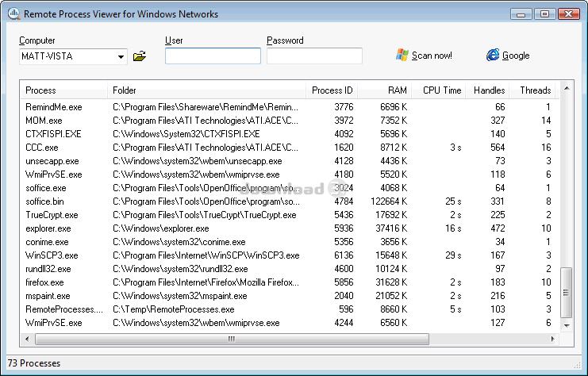Expand the Computer dropdown list
588x376 pixels.
(x=121, y=56)
